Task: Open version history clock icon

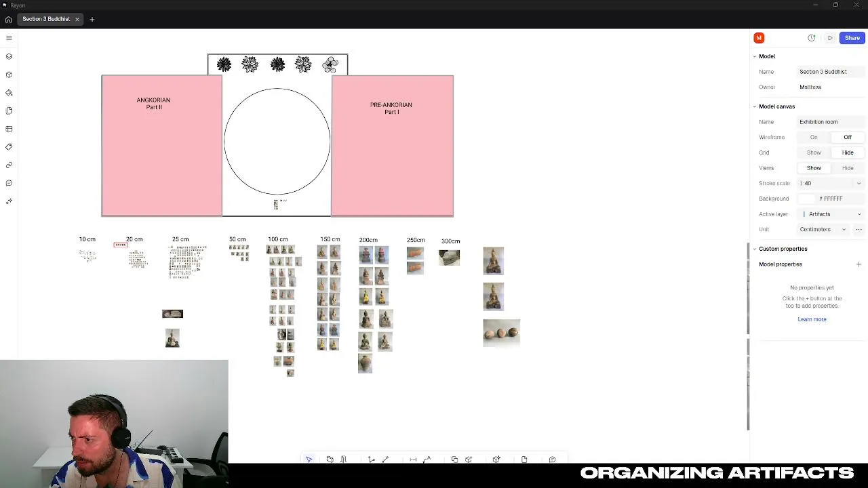Action: click(x=812, y=38)
